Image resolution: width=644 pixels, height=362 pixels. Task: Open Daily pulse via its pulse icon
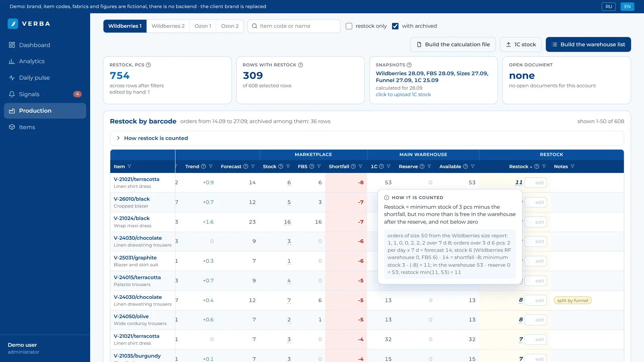(x=12, y=78)
